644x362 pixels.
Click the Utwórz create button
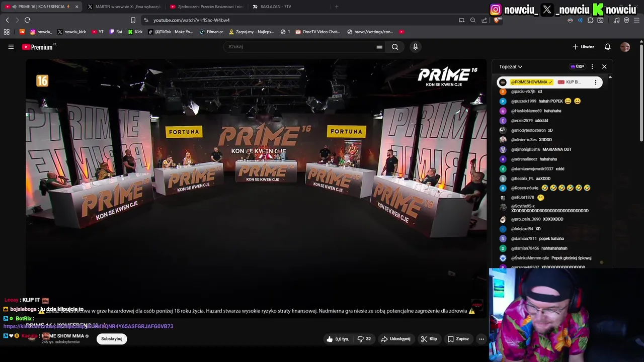584,47
